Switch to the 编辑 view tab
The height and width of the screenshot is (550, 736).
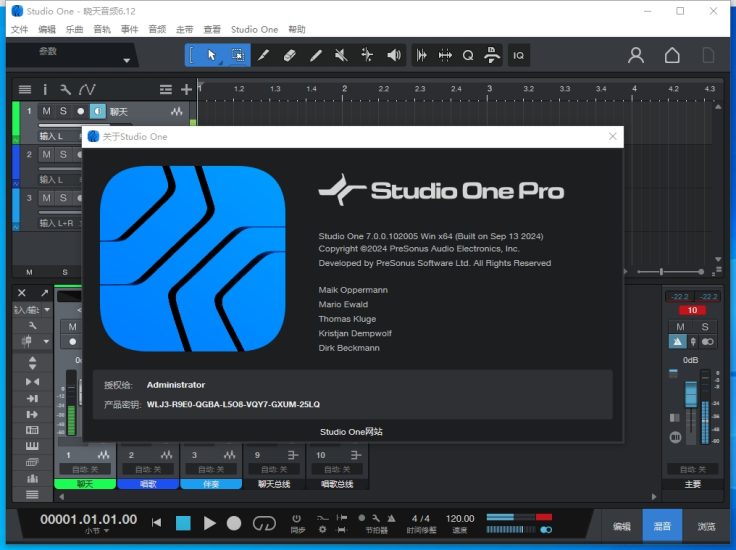click(621, 526)
